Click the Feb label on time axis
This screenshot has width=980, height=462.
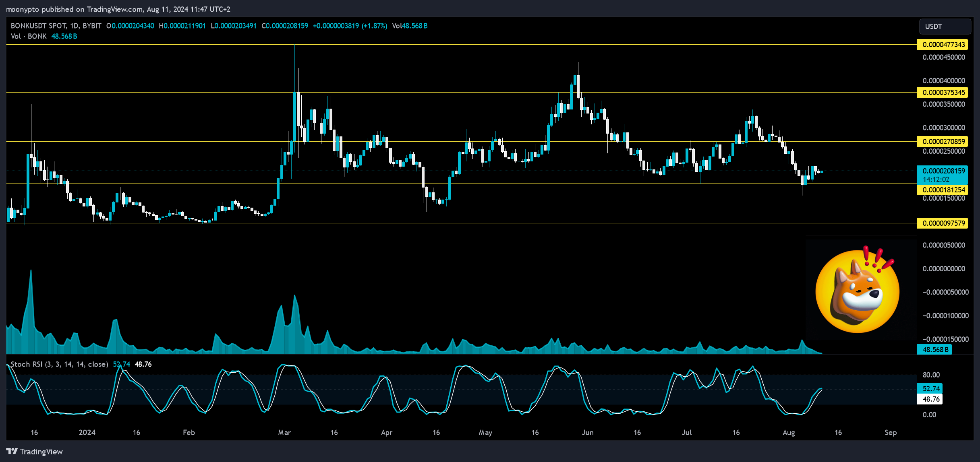click(x=189, y=433)
